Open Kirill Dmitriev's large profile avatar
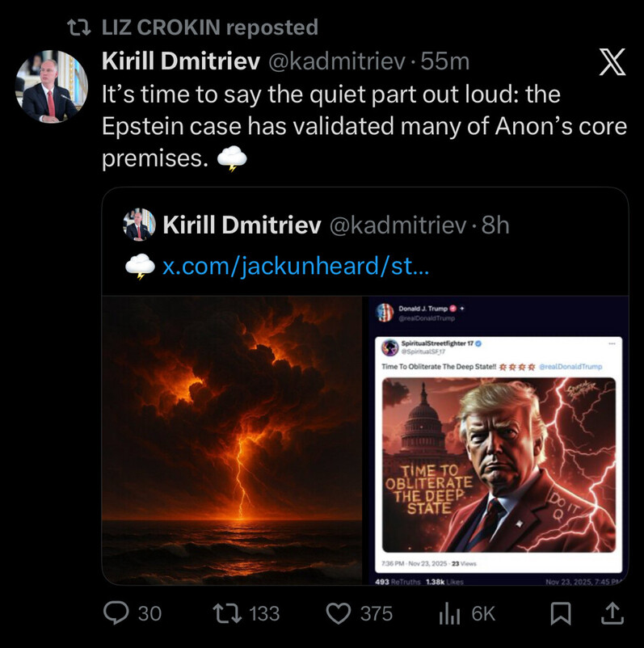The height and width of the screenshot is (648, 644). pyautogui.click(x=51, y=86)
